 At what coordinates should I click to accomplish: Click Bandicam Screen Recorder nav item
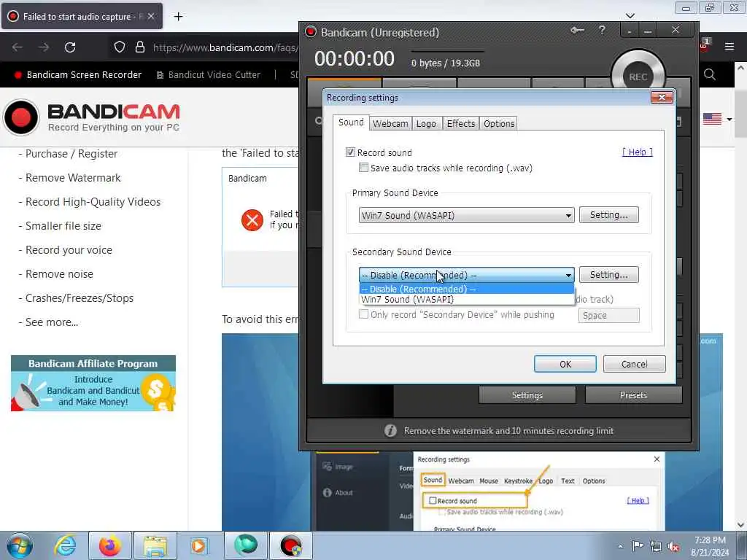[x=79, y=75]
